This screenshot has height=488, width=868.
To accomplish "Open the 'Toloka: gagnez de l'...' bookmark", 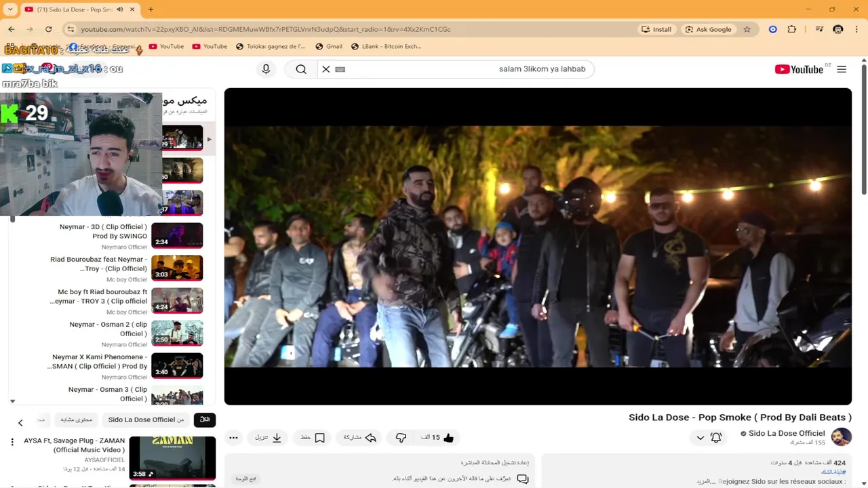I will click(271, 46).
